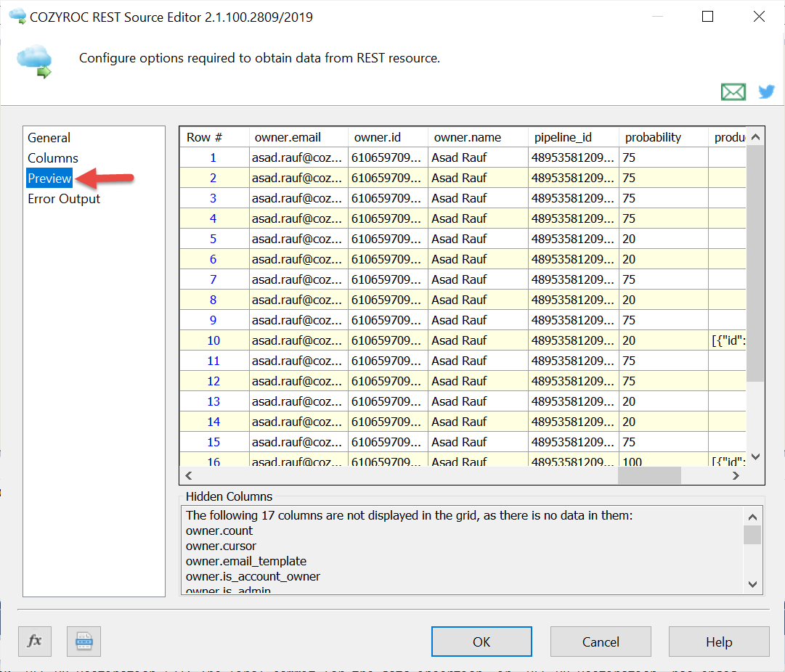The width and height of the screenshot is (785, 672).
Task: Open Help for the editor
Action: pos(719,642)
